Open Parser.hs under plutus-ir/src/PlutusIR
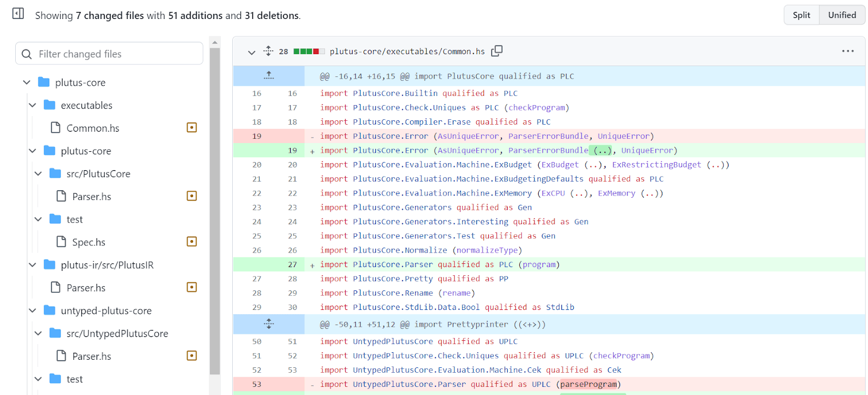This screenshot has height=395, width=868. [86, 288]
